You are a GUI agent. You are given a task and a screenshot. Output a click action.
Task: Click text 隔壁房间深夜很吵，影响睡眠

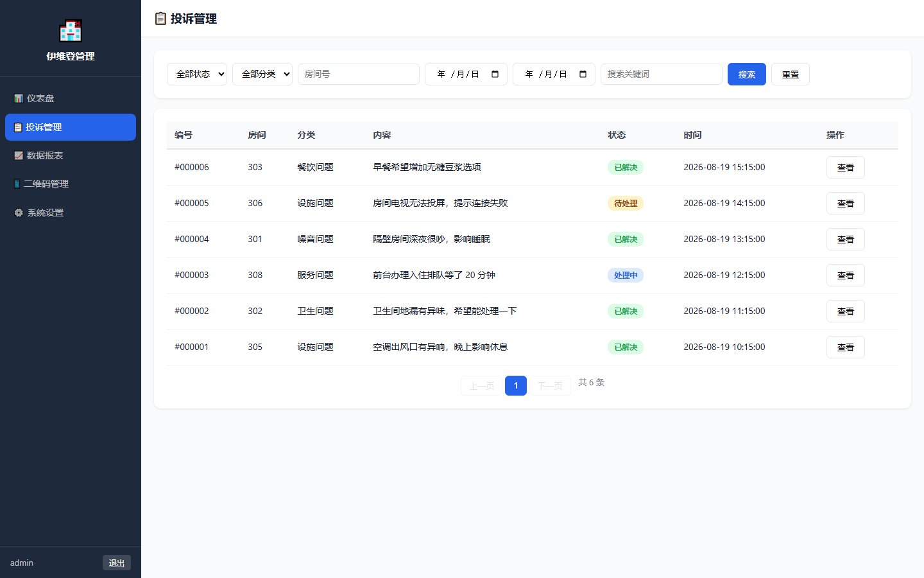point(431,239)
